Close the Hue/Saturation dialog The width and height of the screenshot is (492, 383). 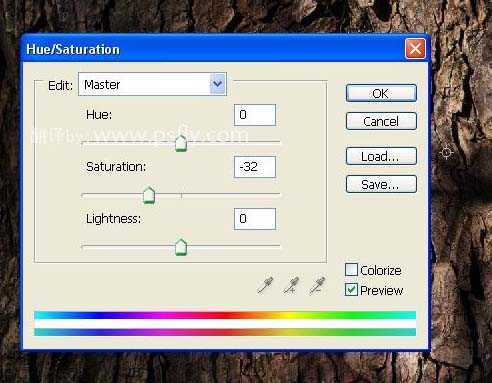pyautogui.click(x=415, y=49)
